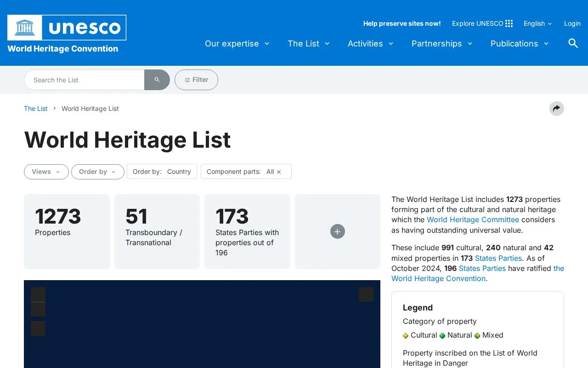Screen dimensions: 588x368
Task: Open the Publications menu
Action: pos(520,44)
